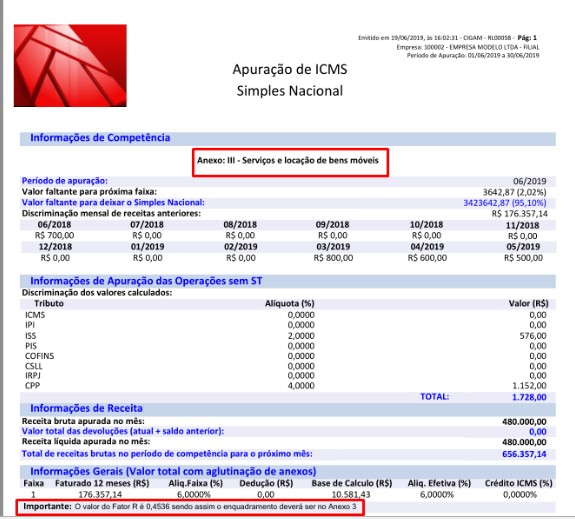
Task: Click 'Discriminação mensal de receitas anteriores:' label
Action: click(111, 213)
